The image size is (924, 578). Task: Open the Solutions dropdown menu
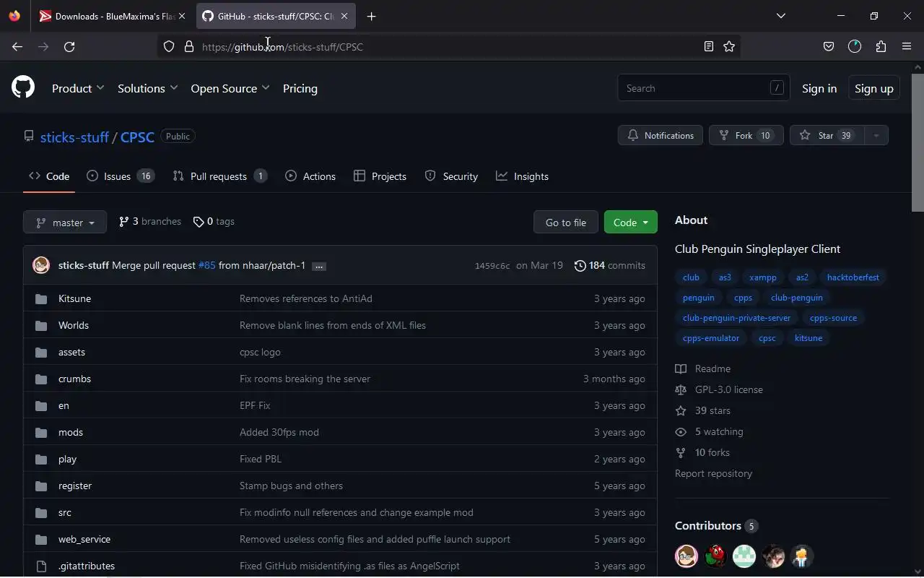point(148,88)
